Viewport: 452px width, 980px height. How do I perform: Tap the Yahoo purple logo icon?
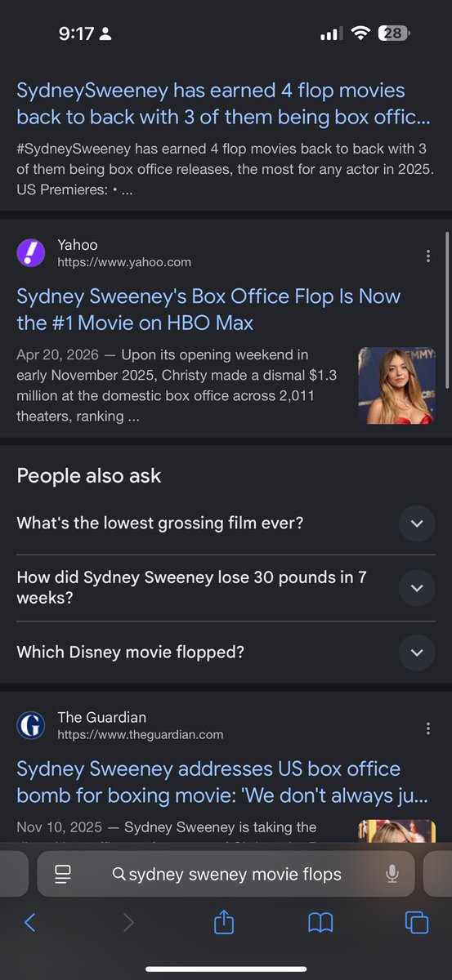pos(31,252)
